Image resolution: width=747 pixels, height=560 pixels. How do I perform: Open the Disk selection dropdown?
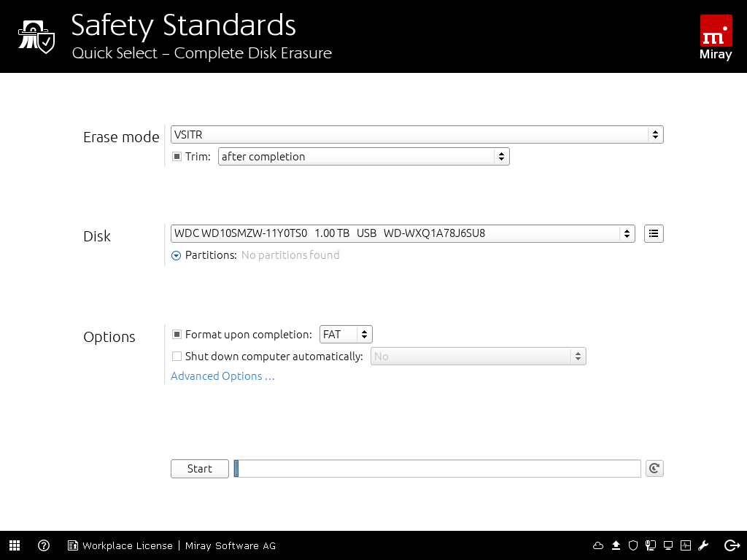point(403,233)
